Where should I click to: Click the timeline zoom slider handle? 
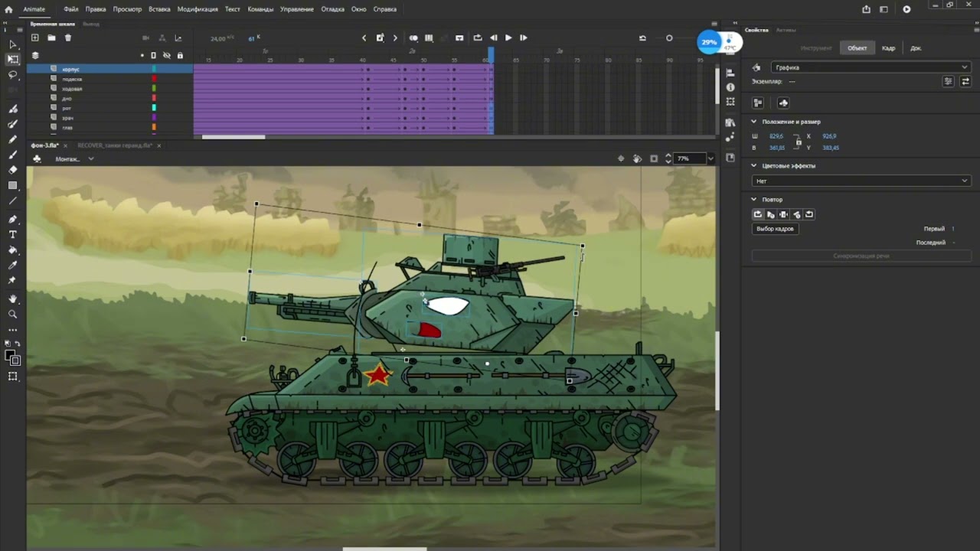point(669,37)
